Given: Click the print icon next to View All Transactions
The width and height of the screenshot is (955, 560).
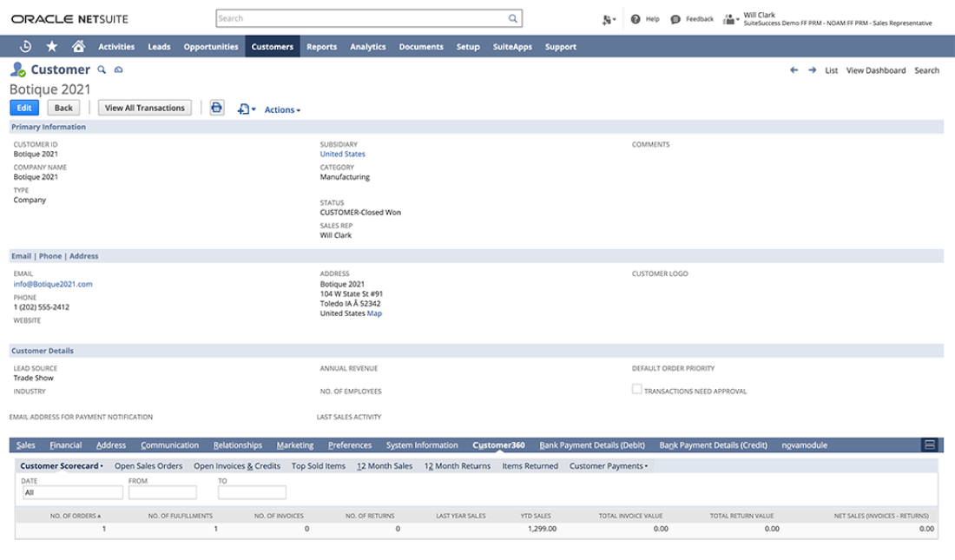Looking at the screenshot, I should 217,108.
